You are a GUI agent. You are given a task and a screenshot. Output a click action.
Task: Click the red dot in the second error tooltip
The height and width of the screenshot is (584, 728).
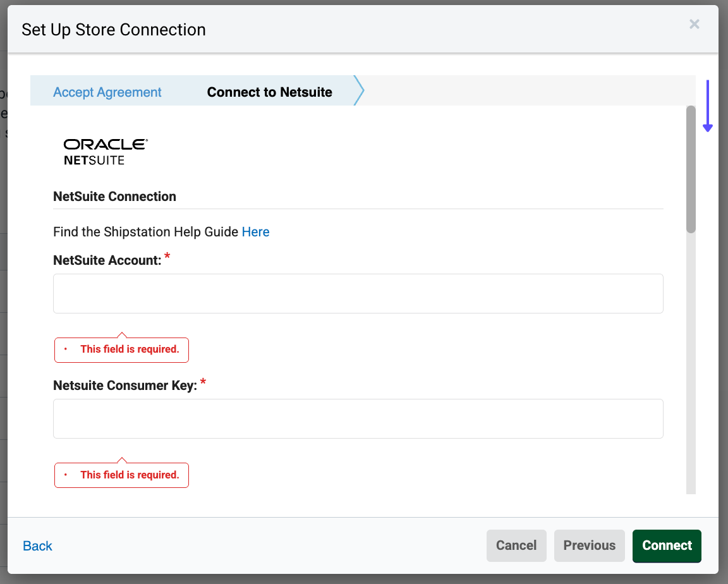coord(66,475)
